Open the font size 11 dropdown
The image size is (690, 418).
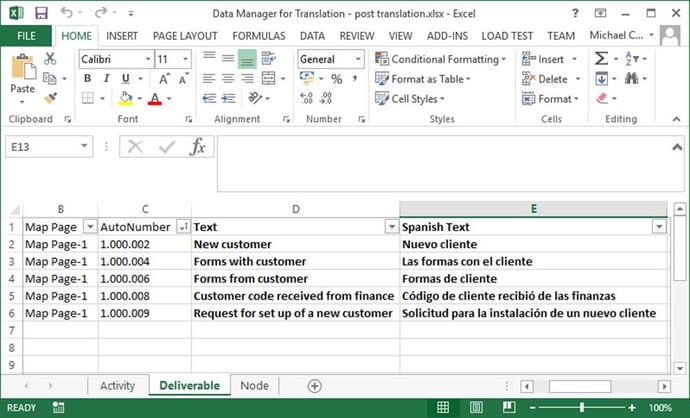tap(185, 59)
